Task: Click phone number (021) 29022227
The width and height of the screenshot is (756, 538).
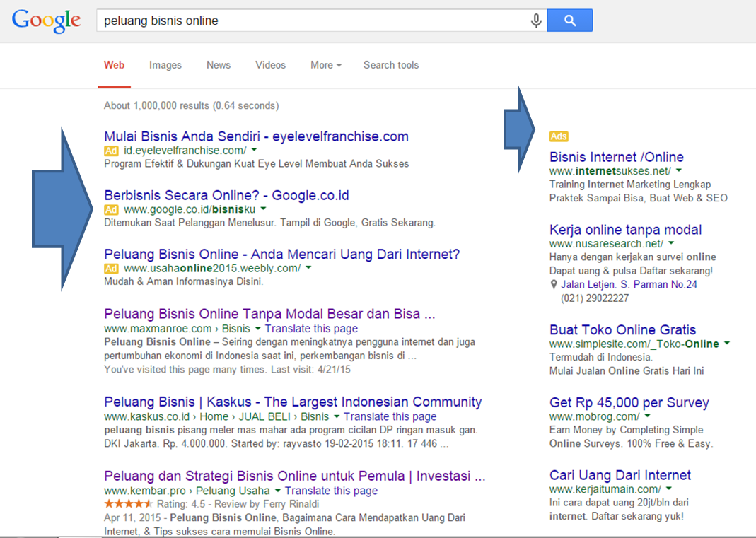Action: [x=595, y=298]
